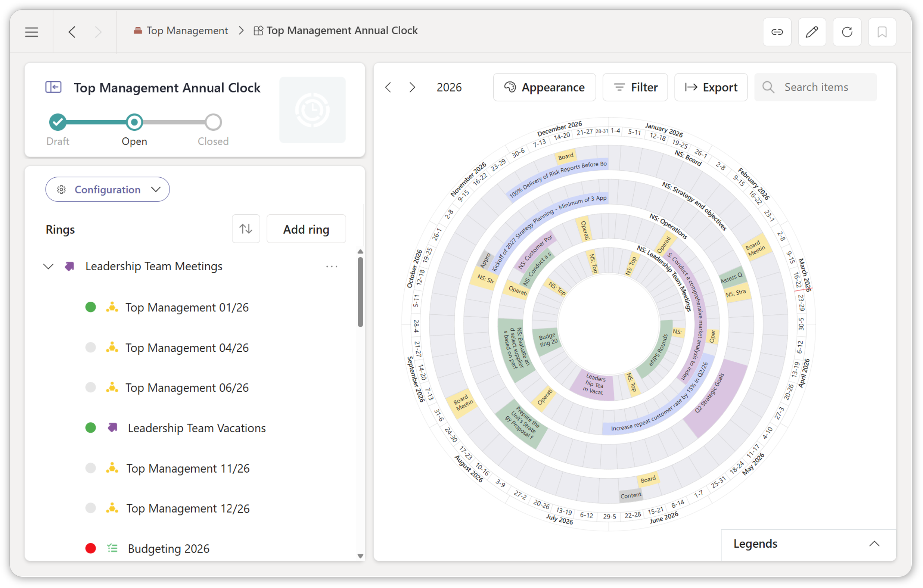Select the Draft status step

point(58,122)
